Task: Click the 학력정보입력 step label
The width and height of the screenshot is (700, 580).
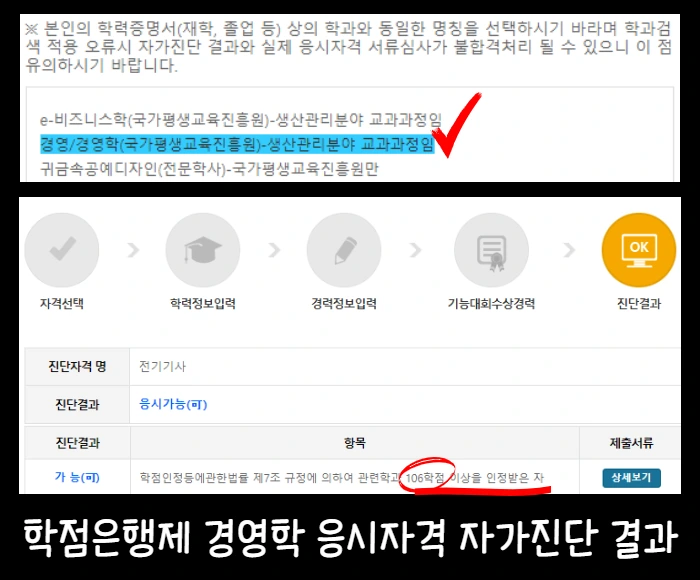Action: [x=203, y=304]
